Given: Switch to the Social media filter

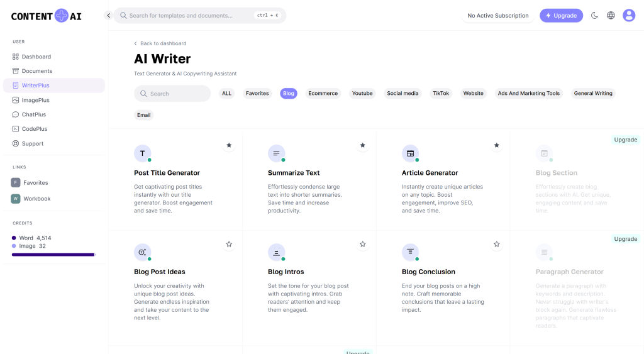Looking at the screenshot, I should tap(402, 94).
